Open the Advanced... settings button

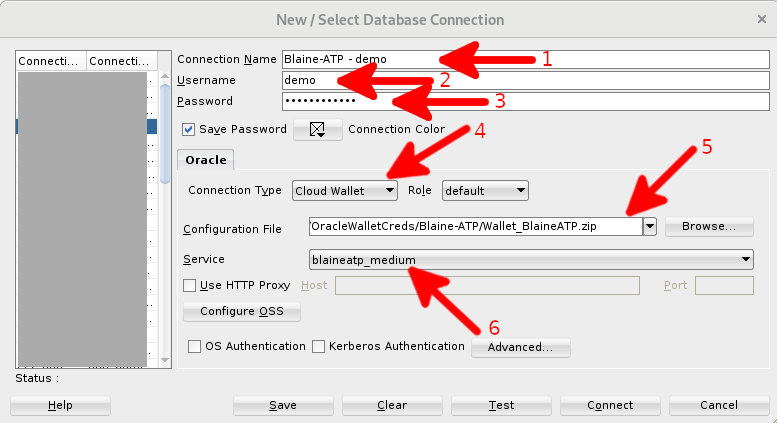click(x=521, y=347)
